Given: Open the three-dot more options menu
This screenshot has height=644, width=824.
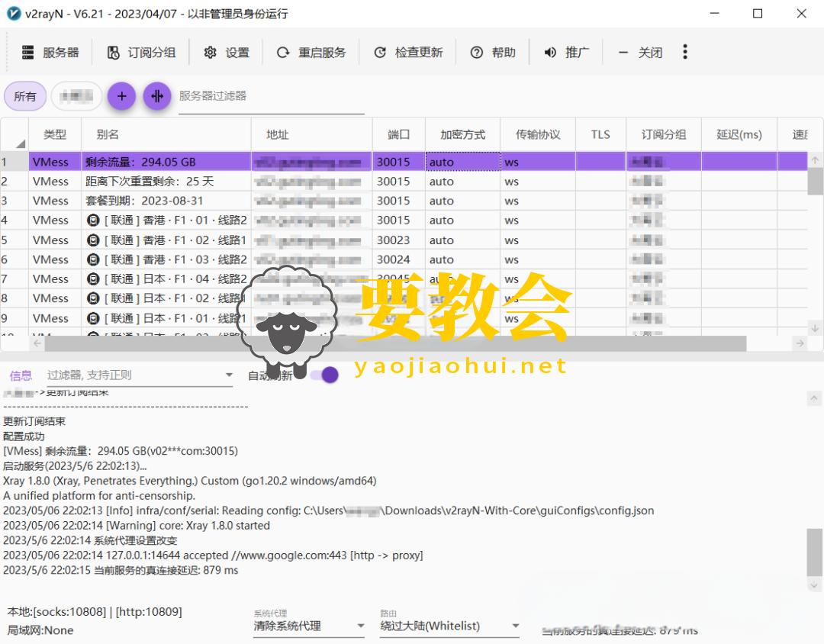Looking at the screenshot, I should 684,52.
